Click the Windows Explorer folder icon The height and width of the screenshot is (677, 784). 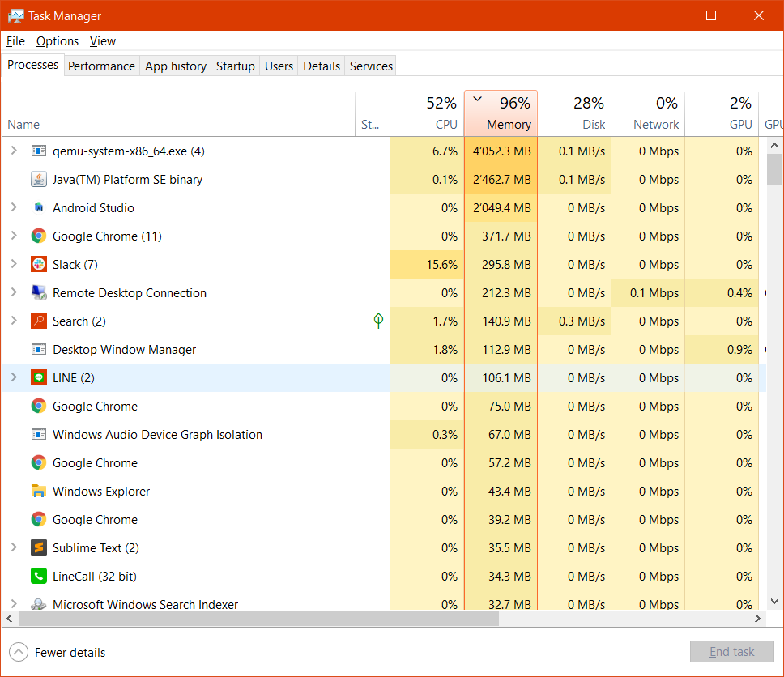[38, 492]
